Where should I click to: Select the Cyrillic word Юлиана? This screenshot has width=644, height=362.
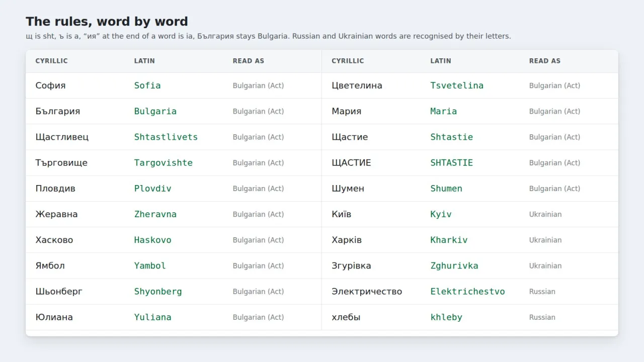click(54, 317)
